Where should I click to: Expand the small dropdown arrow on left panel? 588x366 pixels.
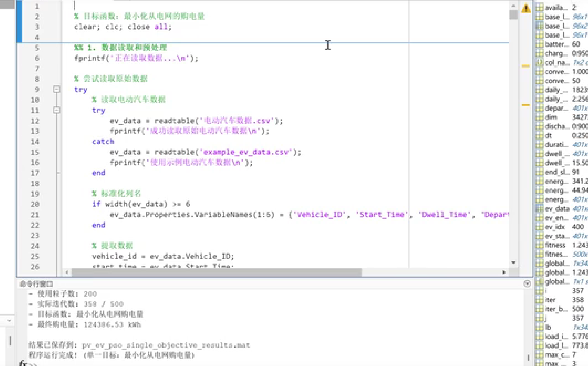point(9,321)
